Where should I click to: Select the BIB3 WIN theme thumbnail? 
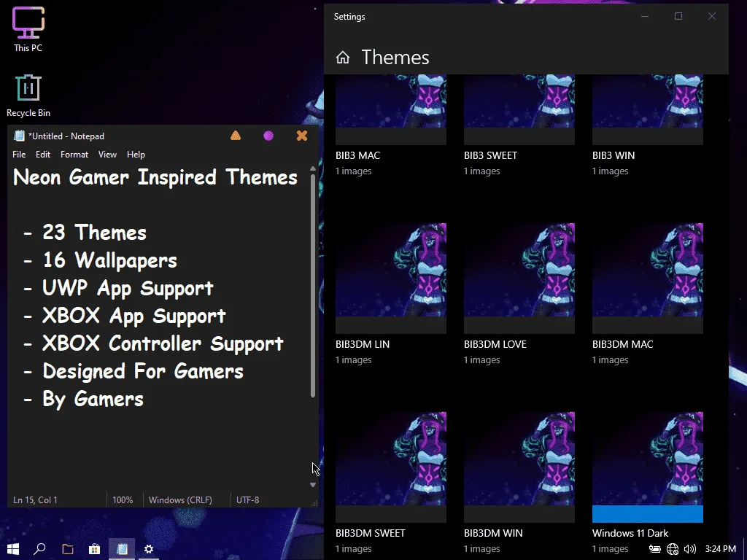648,109
